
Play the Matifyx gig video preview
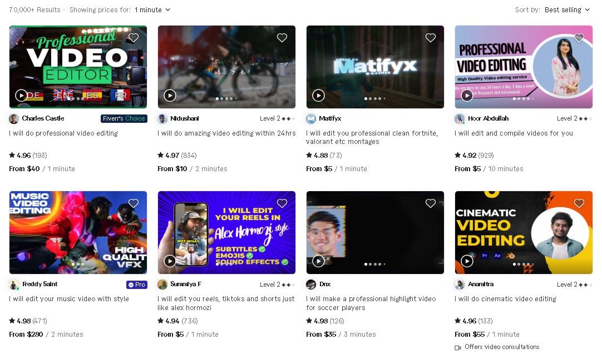click(318, 95)
